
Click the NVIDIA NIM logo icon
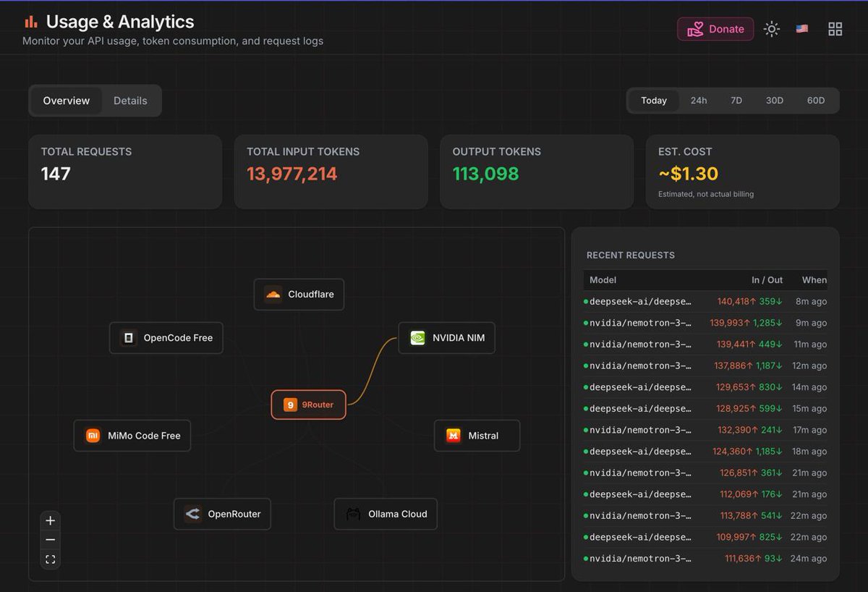[417, 338]
